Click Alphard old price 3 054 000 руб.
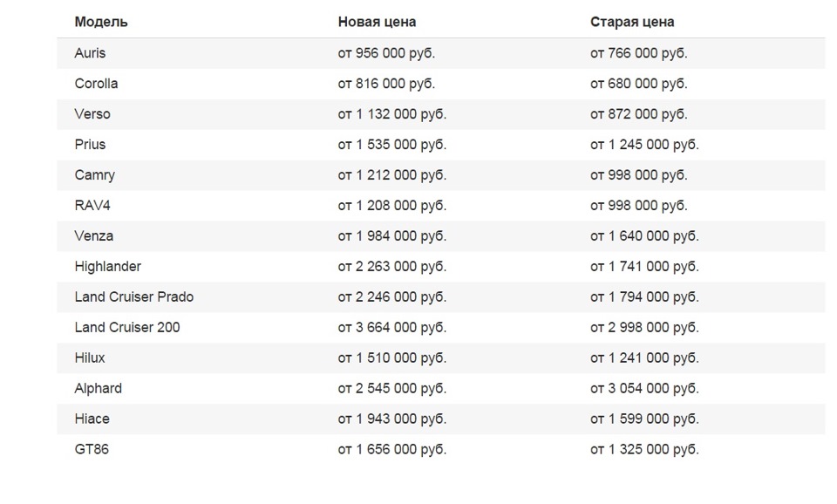Viewport: 837px width, 504px height. (643, 389)
